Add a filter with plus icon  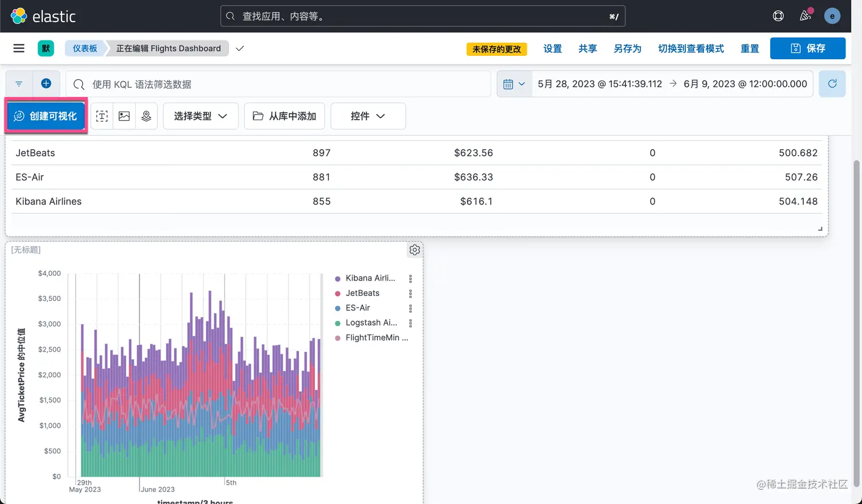(46, 84)
